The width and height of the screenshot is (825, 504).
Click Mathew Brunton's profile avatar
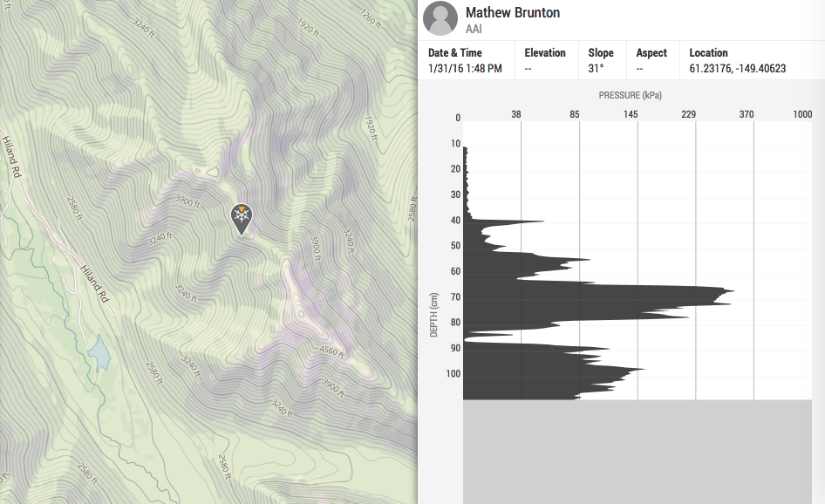coord(440,18)
